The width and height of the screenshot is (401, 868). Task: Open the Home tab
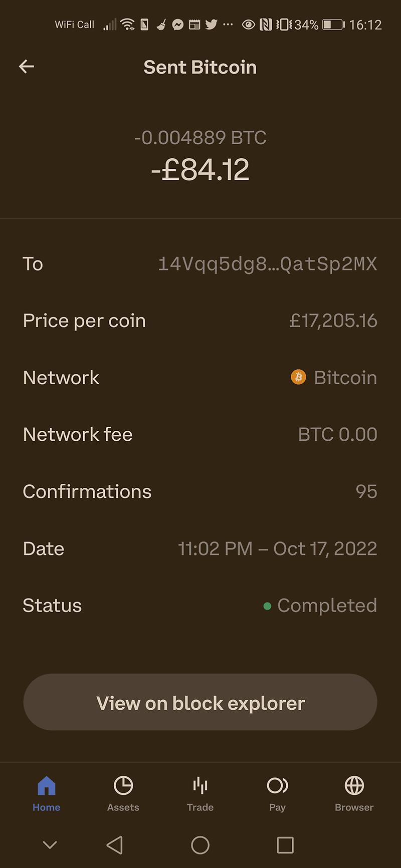47,792
